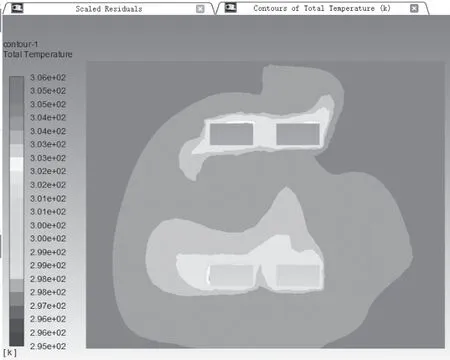Close the Scaled Residuals window tab
Screen dimensions: 450x360
tap(200, 9)
